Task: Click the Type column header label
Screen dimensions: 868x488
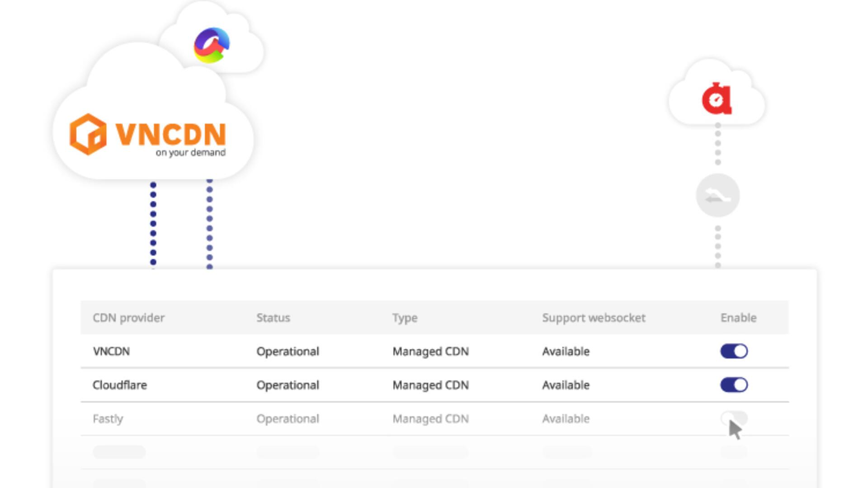Action: pos(404,317)
